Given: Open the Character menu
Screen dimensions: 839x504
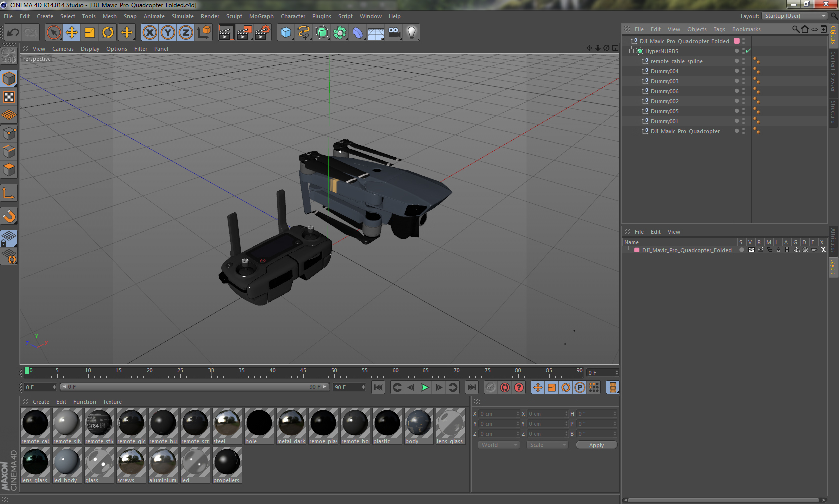Looking at the screenshot, I should click(293, 16).
